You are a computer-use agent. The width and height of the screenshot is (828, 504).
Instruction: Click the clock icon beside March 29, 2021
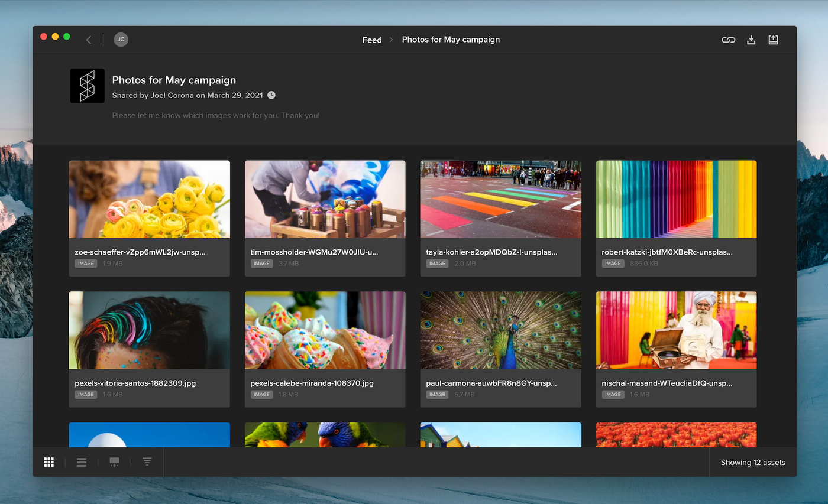(271, 95)
